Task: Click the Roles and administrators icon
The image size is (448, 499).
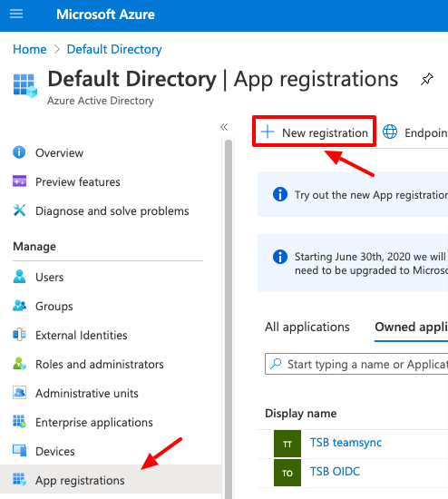Action: pyautogui.click(x=19, y=364)
